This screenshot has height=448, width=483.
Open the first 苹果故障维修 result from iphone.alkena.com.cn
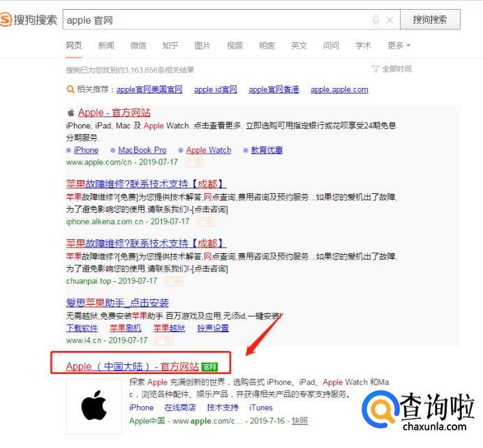pos(146,184)
